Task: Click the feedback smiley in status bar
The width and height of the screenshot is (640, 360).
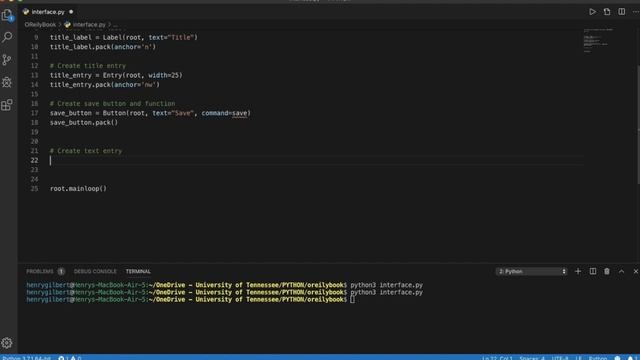Action: [x=618, y=358]
